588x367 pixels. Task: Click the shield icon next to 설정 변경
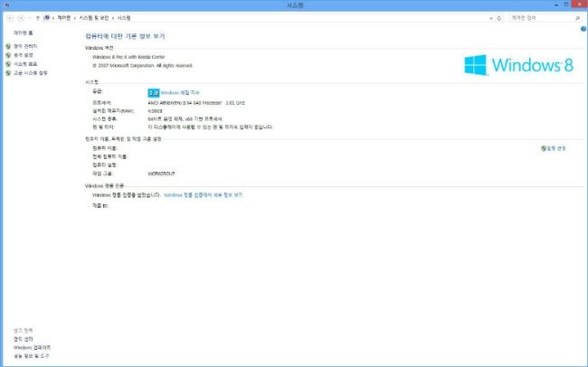544,148
